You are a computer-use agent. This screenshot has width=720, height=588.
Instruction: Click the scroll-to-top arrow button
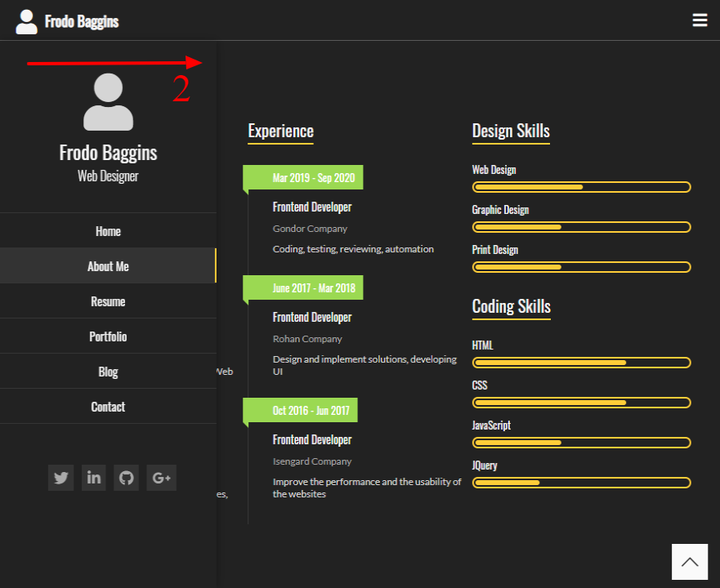690,561
